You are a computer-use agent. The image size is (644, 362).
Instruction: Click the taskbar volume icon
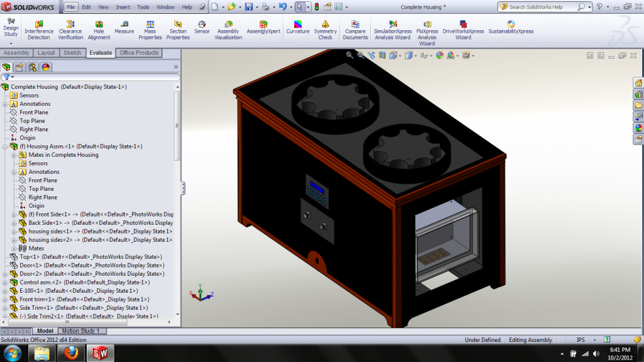[x=596, y=354]
